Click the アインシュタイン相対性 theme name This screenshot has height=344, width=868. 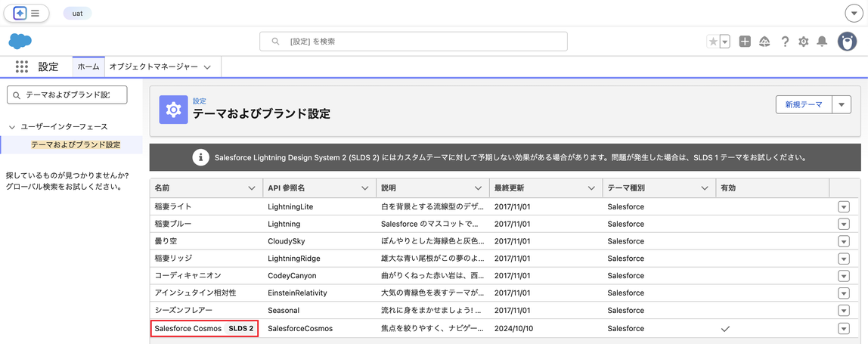pos(195,293)
